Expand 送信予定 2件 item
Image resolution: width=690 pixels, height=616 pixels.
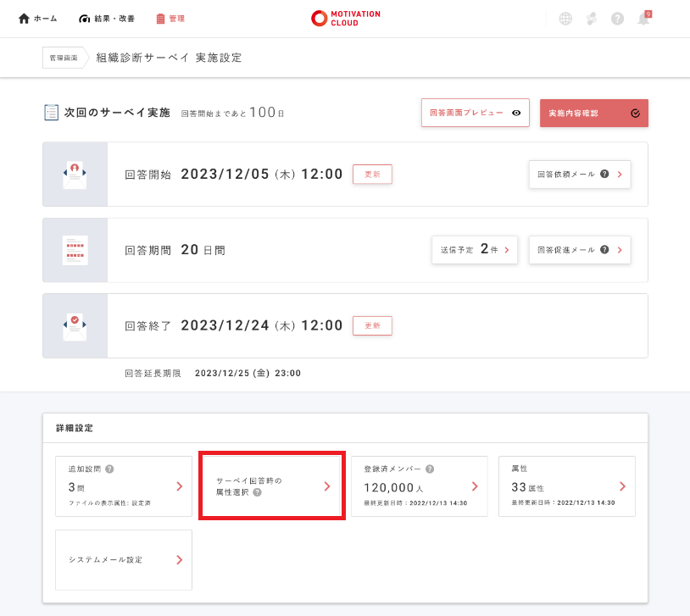click(x=474, y=250)
